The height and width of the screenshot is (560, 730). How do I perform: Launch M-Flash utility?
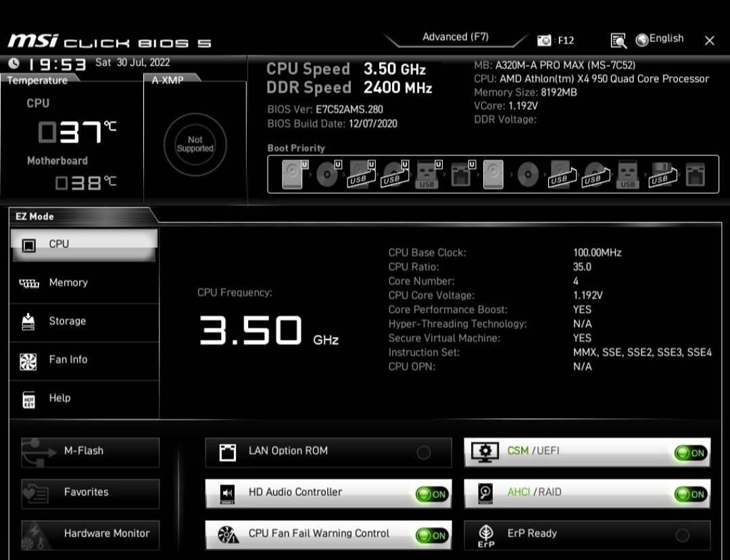pos(91,452)
